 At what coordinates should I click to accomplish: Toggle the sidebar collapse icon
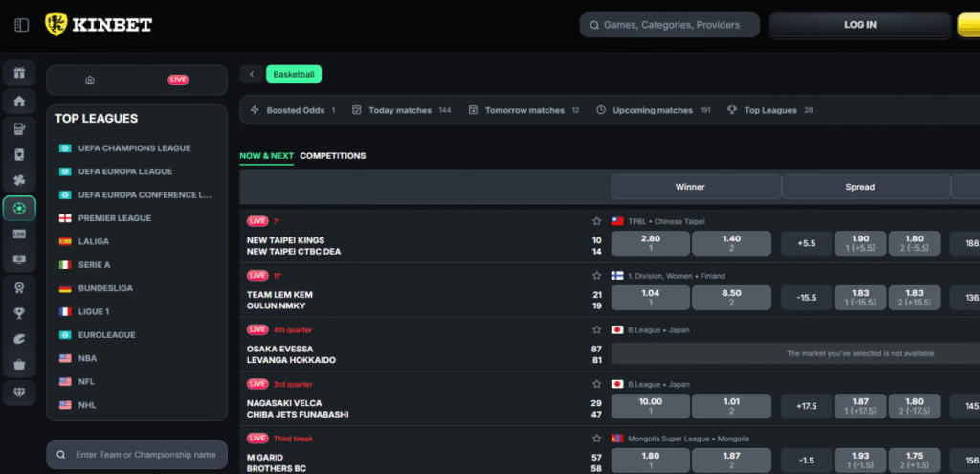click(22, 26)
